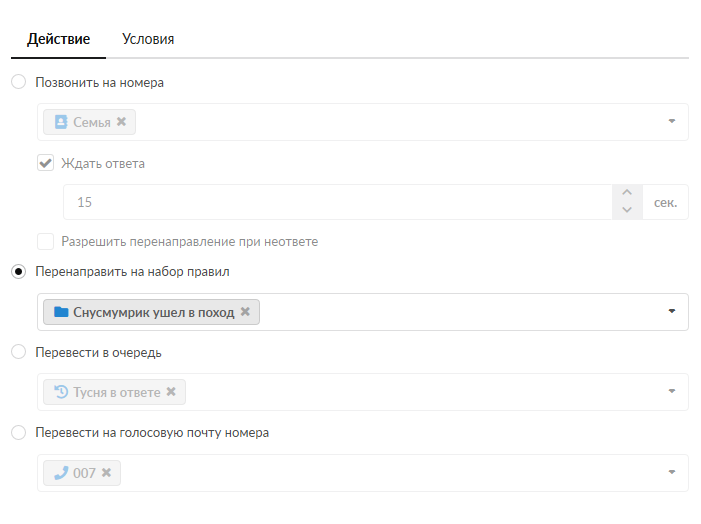701x524 pixels.
Task: Click the folder icon in the rule set tag
Action: click(x=61, y=312)
